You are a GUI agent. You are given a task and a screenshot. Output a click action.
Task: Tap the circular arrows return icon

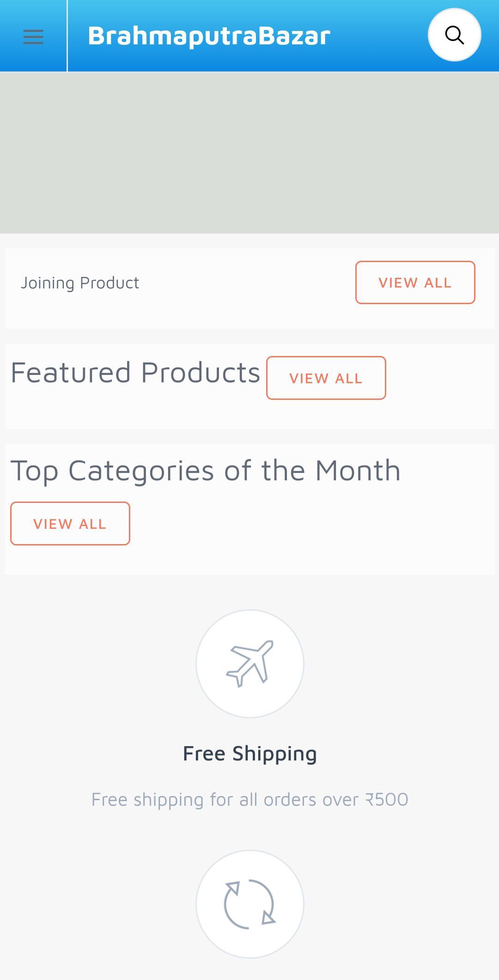click(x=249, y=904)
